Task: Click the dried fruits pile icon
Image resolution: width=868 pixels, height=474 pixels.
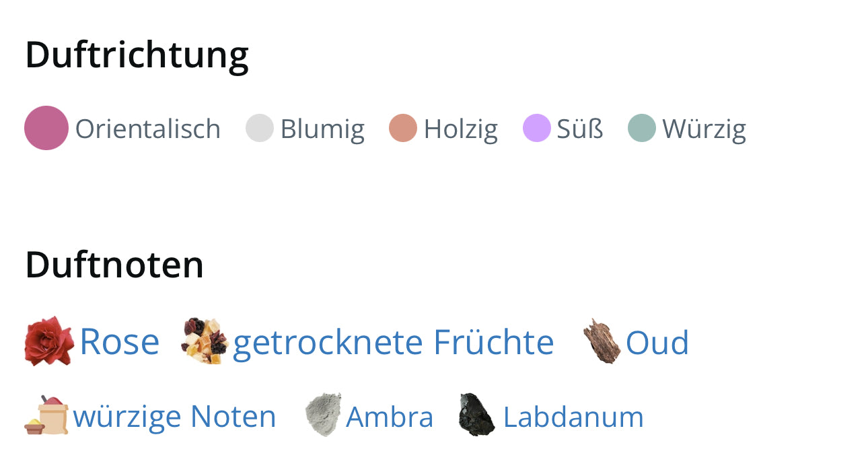Action: [x=205, y=341]
